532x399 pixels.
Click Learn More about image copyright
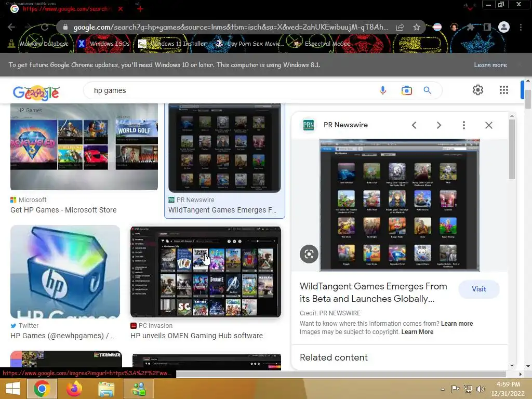click(x=417, y=332)
